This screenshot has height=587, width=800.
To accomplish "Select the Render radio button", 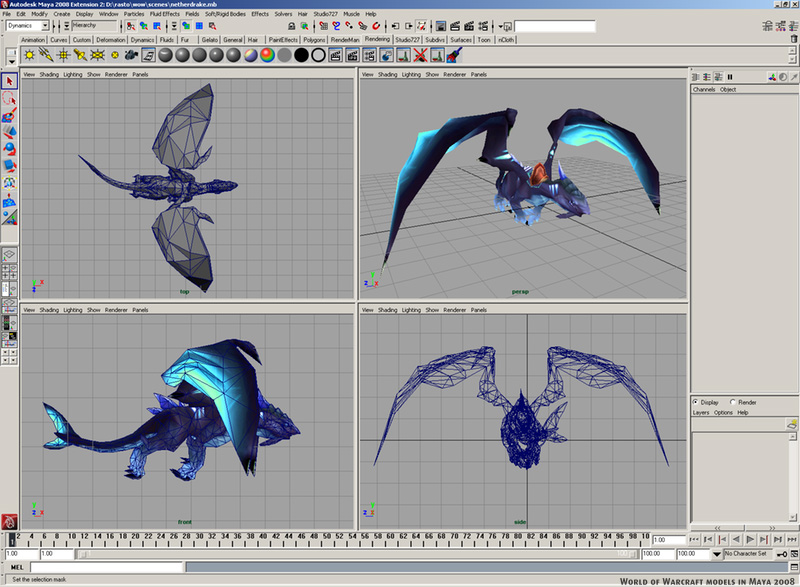I will [733, 402].
